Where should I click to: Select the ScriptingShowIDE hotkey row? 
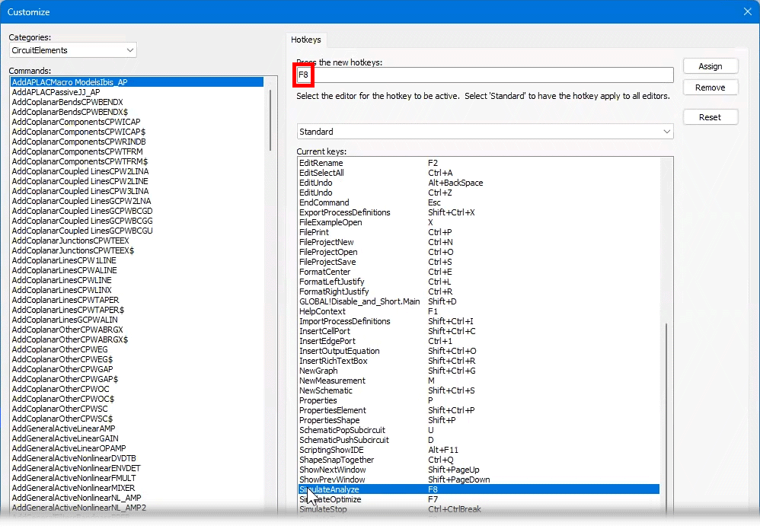pos(479,450)
